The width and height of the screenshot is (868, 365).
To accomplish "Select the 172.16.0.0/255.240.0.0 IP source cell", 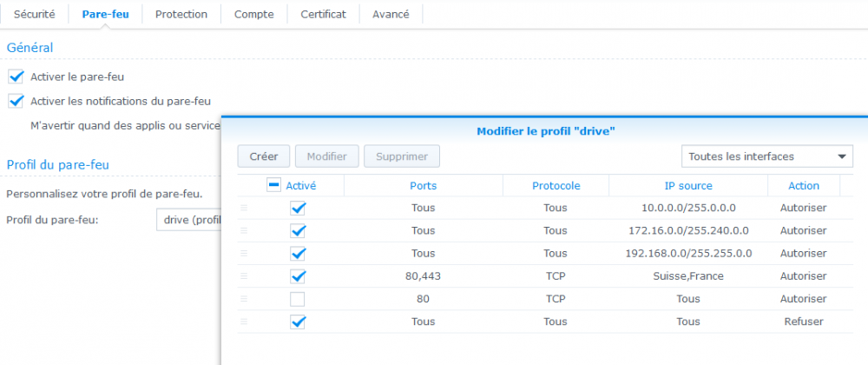I will point(688,231).
